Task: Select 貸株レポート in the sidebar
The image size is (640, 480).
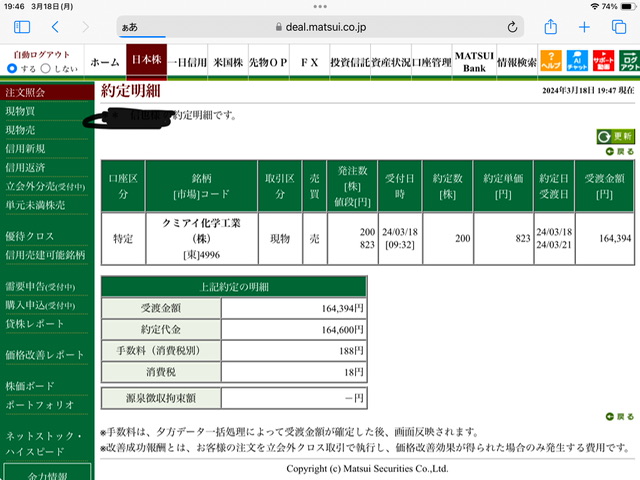Action: click(35, 324)
